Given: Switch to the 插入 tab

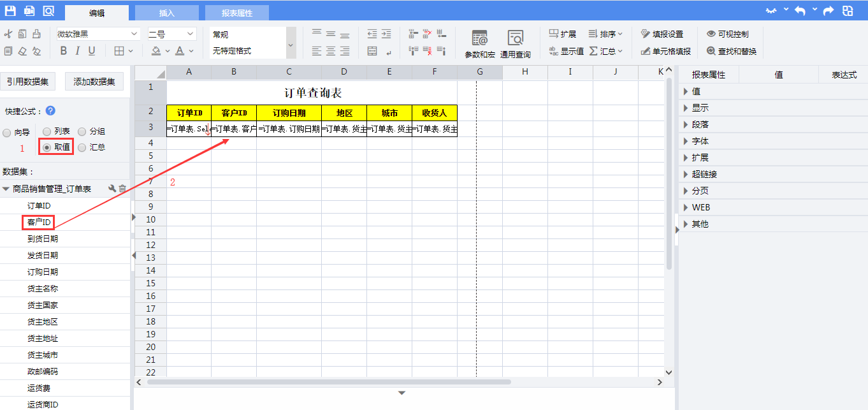Looking at the screenshot, I should pyautogui.click(x=166, y=13).
